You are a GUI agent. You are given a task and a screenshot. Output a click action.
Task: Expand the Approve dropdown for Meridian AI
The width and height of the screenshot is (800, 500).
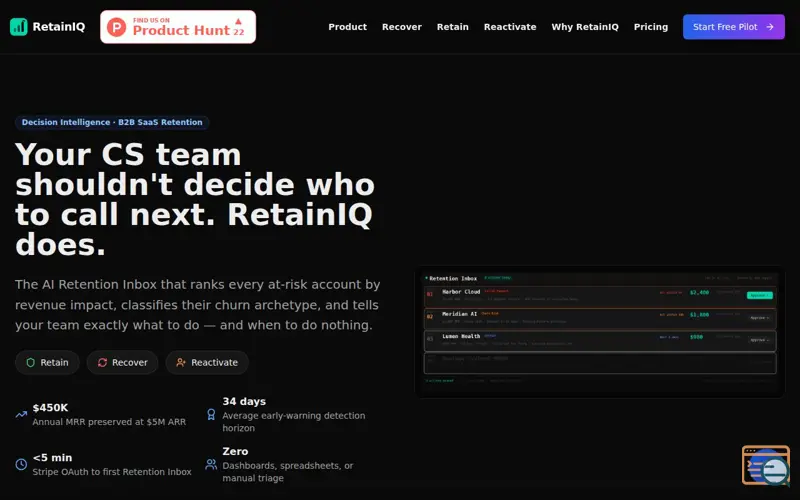coord(760,318)
